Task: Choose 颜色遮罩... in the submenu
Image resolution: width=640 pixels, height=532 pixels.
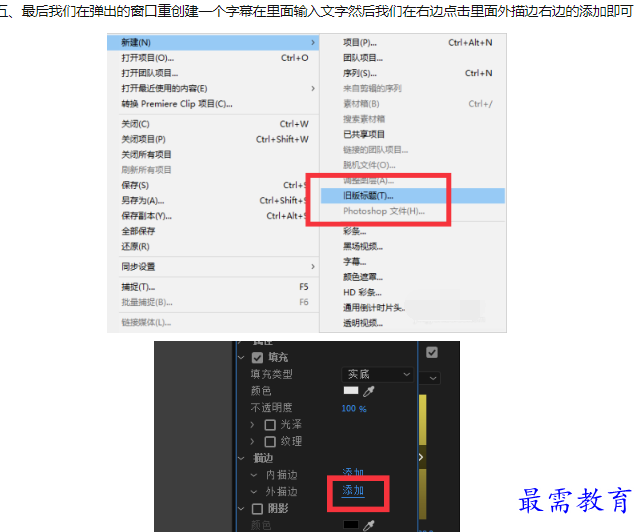Action: 413,277
